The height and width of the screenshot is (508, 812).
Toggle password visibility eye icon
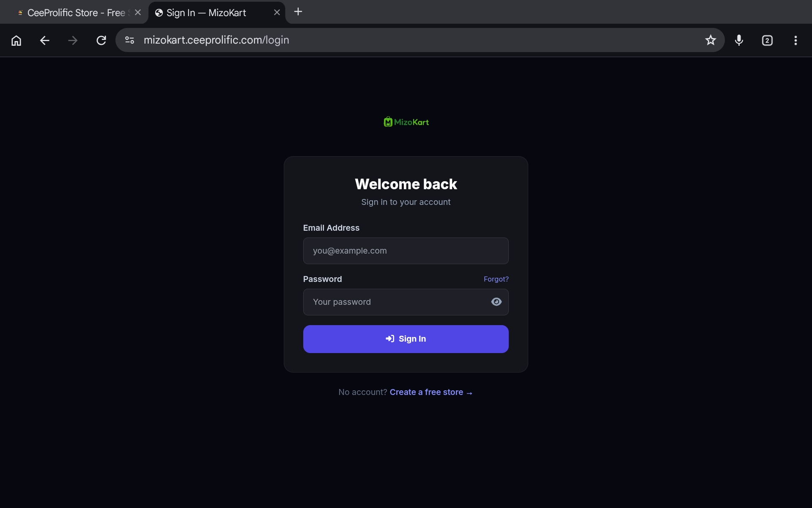coord(497,302)
